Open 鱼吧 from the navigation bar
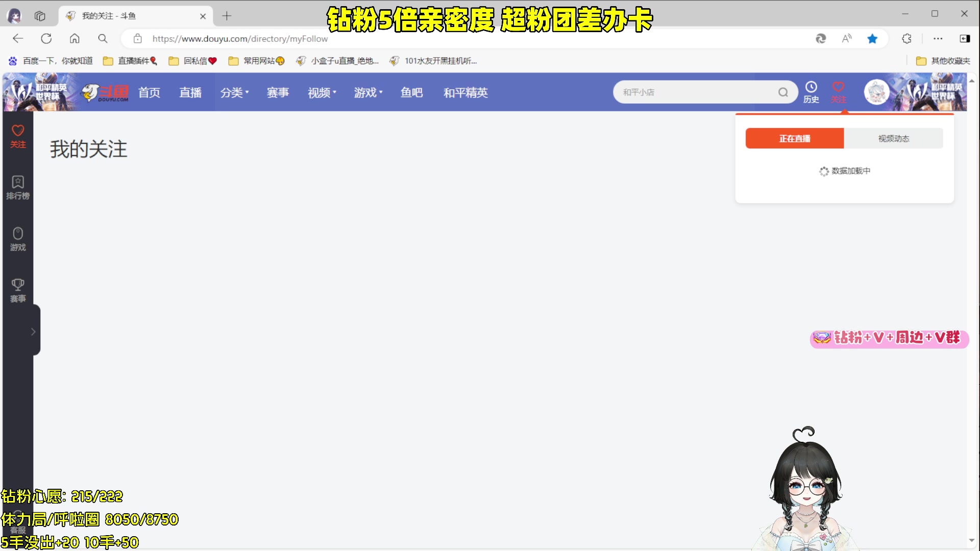Image resolution: width=980 pixels, height=551 pixels. (x=411, y=92)
